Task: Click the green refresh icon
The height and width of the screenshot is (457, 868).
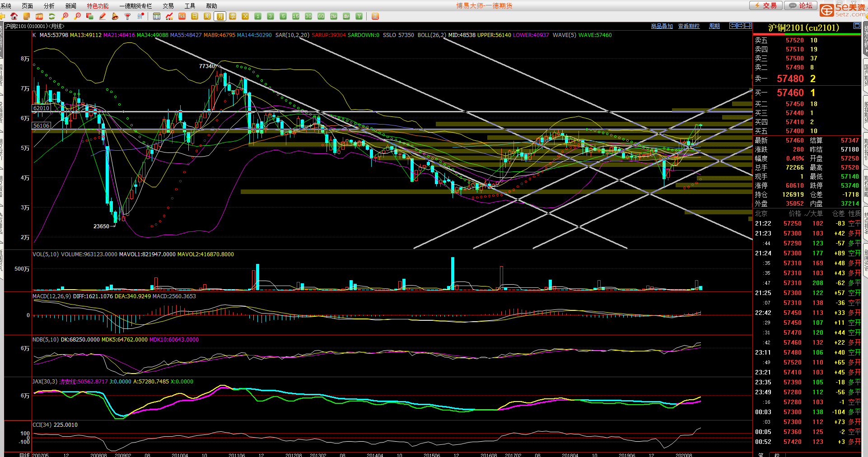Action: (x=52, y=16)
